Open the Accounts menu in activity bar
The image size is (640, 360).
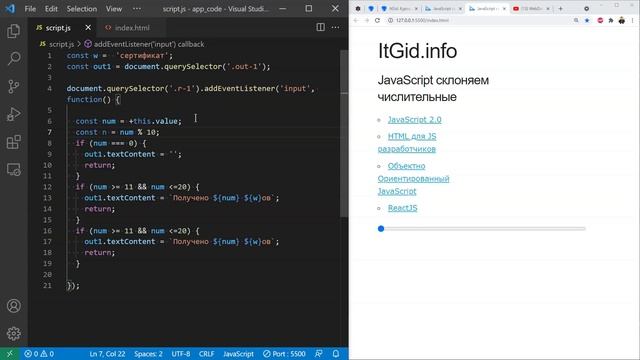tap(13, 306)
